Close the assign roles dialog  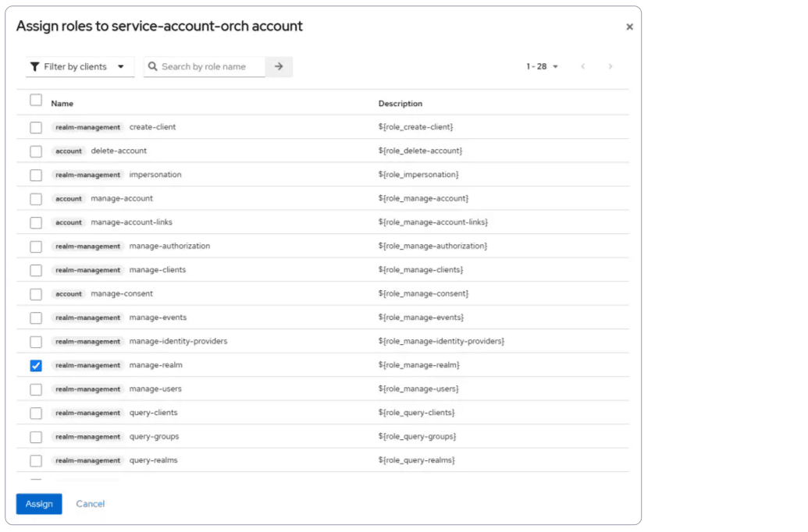[629, 27]
